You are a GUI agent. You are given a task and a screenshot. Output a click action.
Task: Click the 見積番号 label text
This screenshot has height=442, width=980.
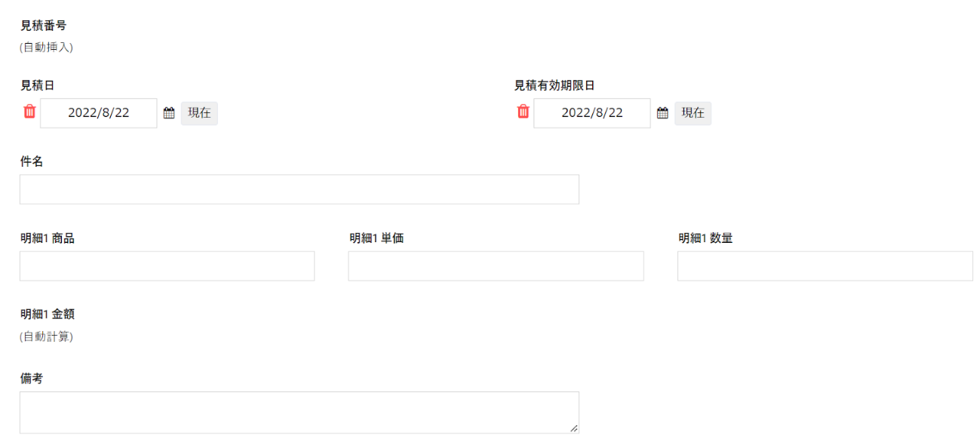pos(43,26)
